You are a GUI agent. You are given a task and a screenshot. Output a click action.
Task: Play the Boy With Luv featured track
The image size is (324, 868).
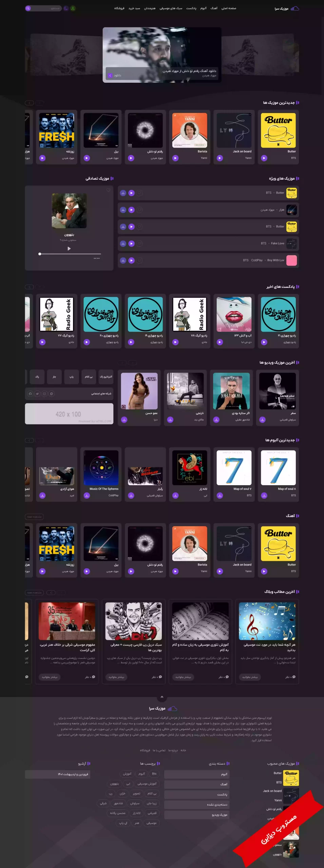[x=131, y=260]
